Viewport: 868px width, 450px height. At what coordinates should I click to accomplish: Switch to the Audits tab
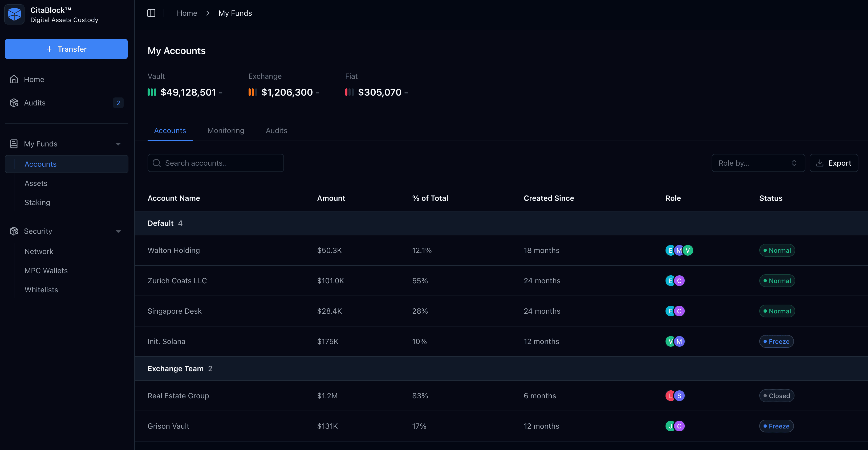(276, 131)
